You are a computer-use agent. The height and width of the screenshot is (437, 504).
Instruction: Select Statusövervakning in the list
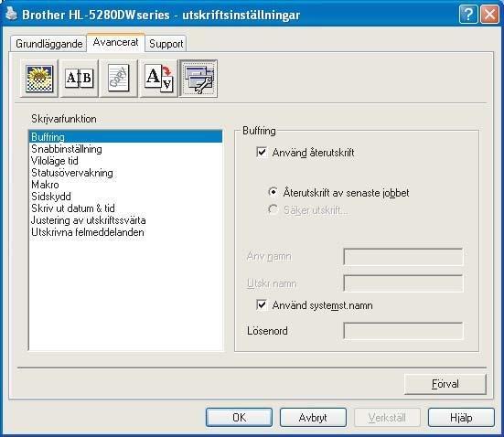pos(125,173)
